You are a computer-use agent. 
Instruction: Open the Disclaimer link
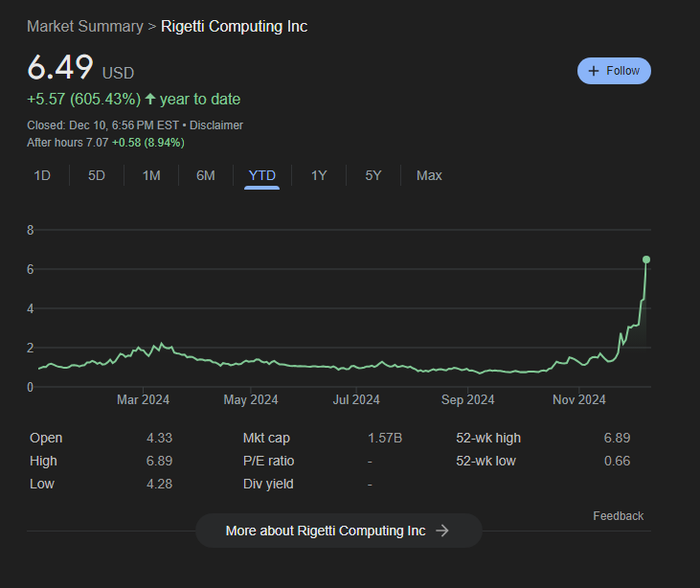point(216,125)
